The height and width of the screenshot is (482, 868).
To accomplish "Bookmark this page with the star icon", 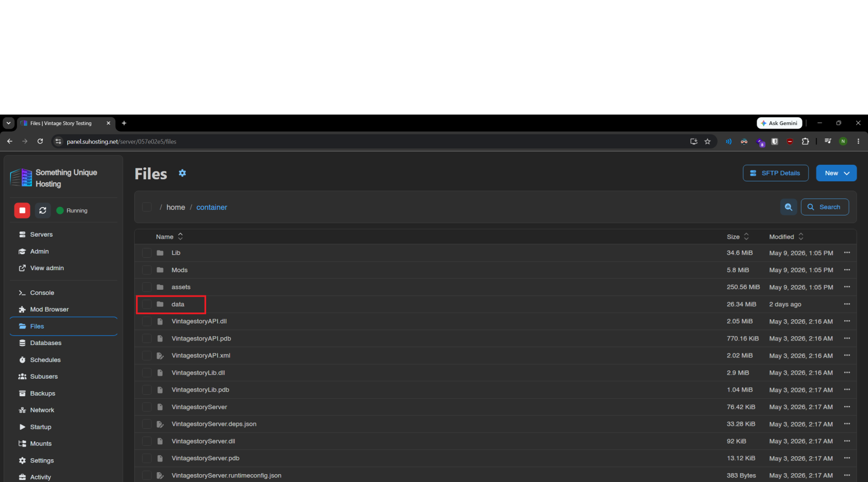I will pos(707,142).
